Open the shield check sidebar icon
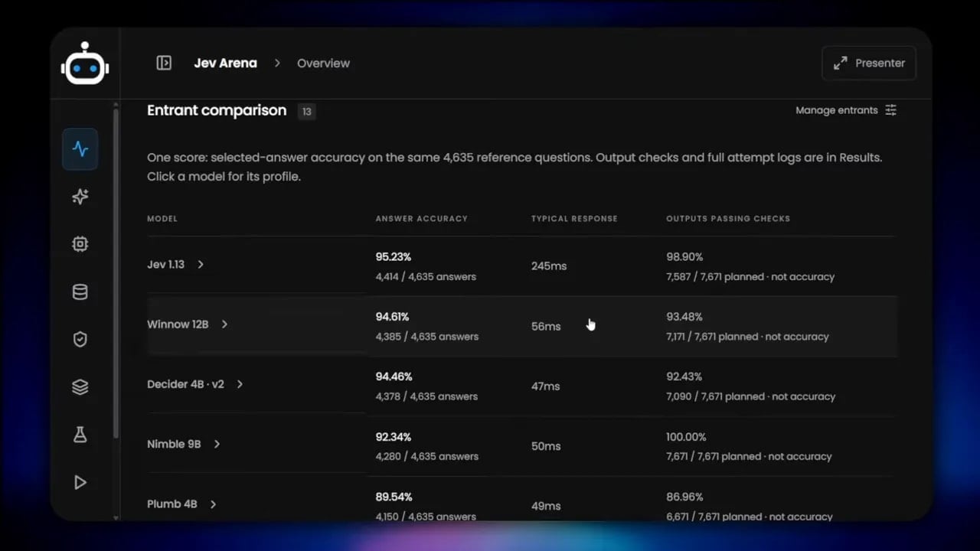This screenshot has width=980, height=551. (x=80, y=339)
